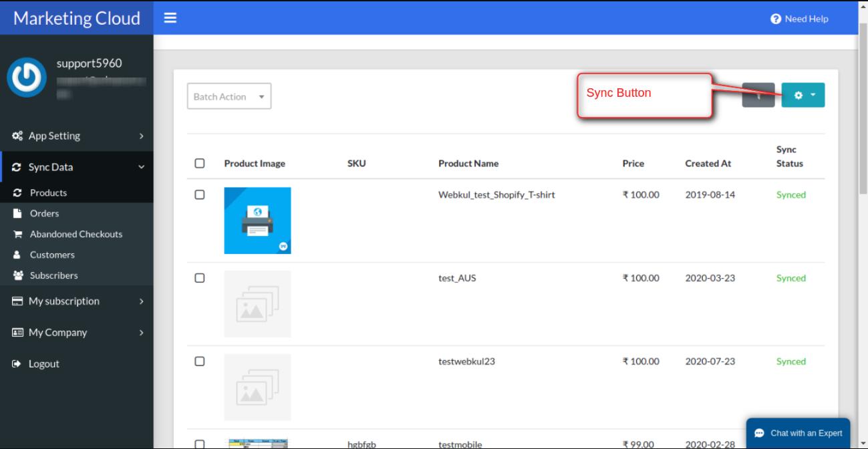Click the SKU column header
The image size is (868, 449).
tap(357, 164)
